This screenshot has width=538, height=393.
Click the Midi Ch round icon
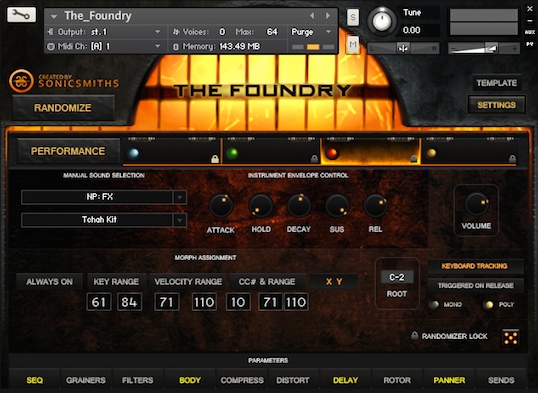(x=51, y=46)
